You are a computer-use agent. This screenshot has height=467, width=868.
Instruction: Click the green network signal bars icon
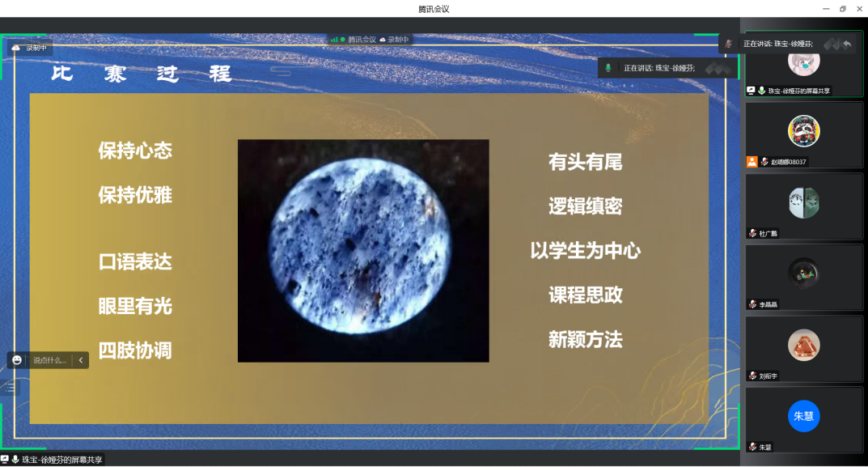(x=334, y=39)
